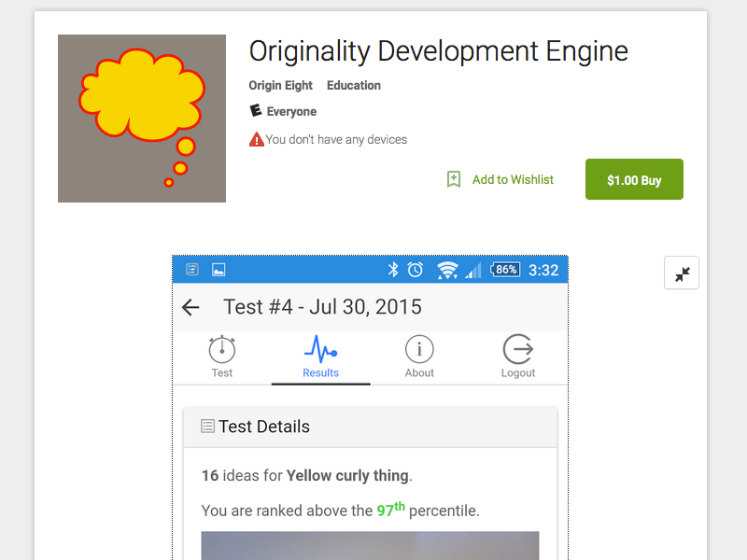Click Add to Wishlist

pos(513,179)
